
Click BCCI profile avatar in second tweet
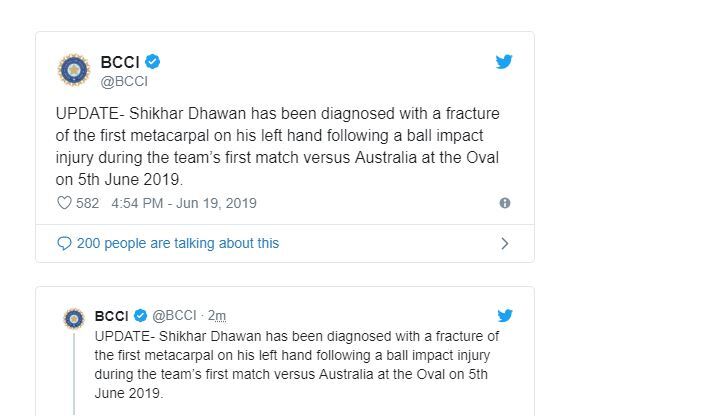click(74, 319)
